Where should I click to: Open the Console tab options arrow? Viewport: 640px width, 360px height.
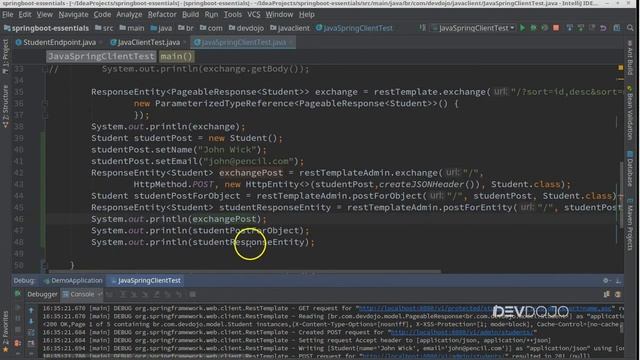pos(100,294)
